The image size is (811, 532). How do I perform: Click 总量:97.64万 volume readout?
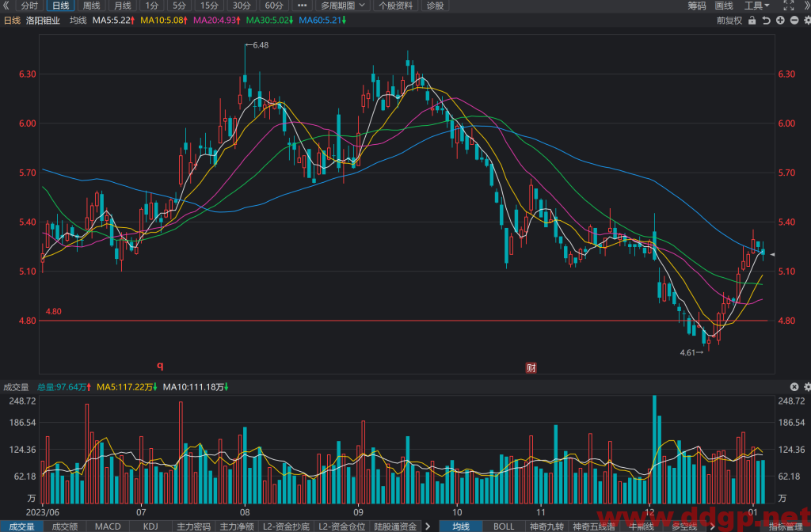(x=63, y=386)
